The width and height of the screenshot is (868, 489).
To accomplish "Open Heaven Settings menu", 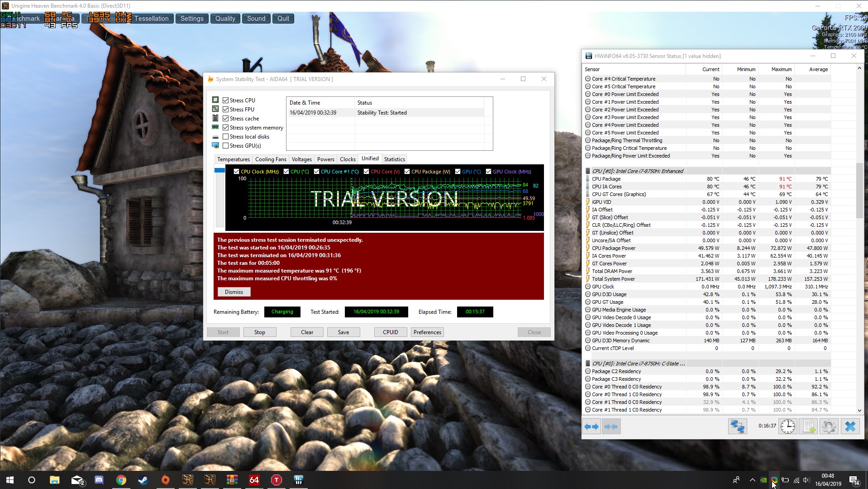I will click(x=192, y=19).
